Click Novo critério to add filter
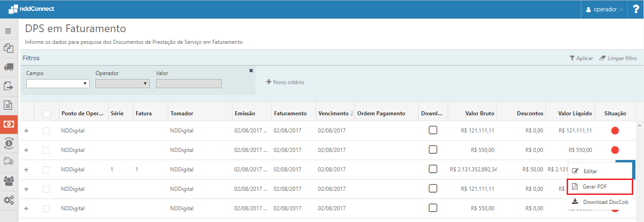This screenshot has width=644, height=222. pos(285,82)
